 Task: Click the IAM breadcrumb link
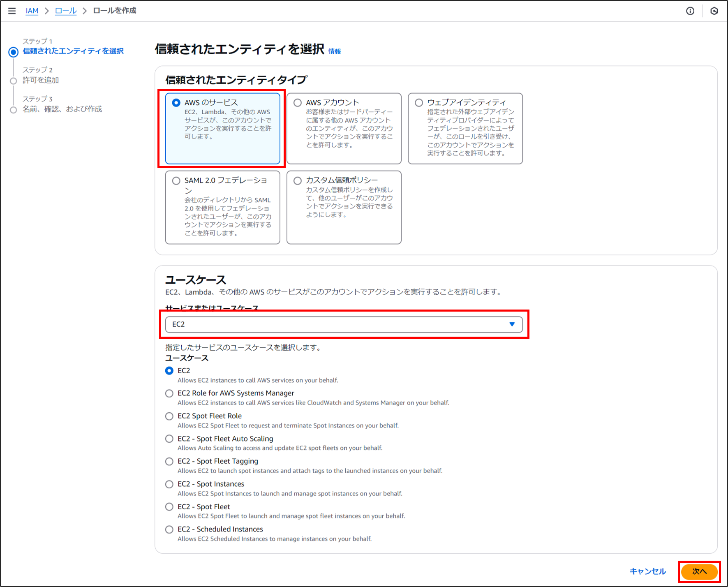32,11
